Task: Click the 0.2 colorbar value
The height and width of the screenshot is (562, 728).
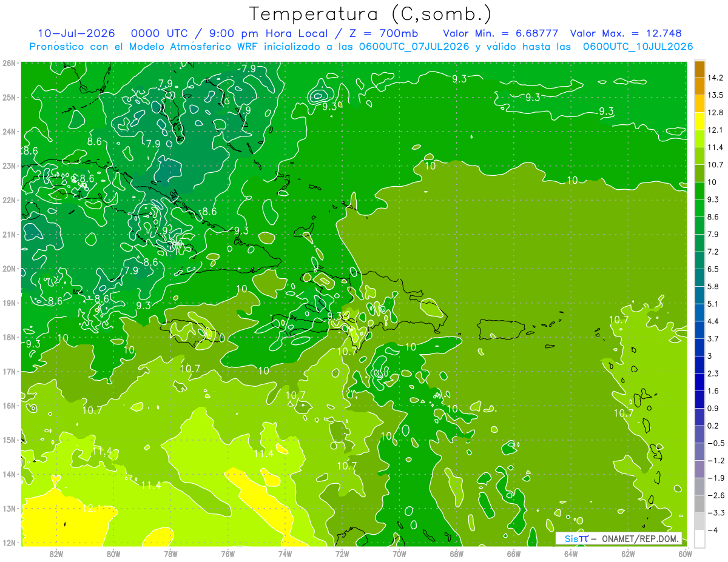Action: click(x=713, y=426)
